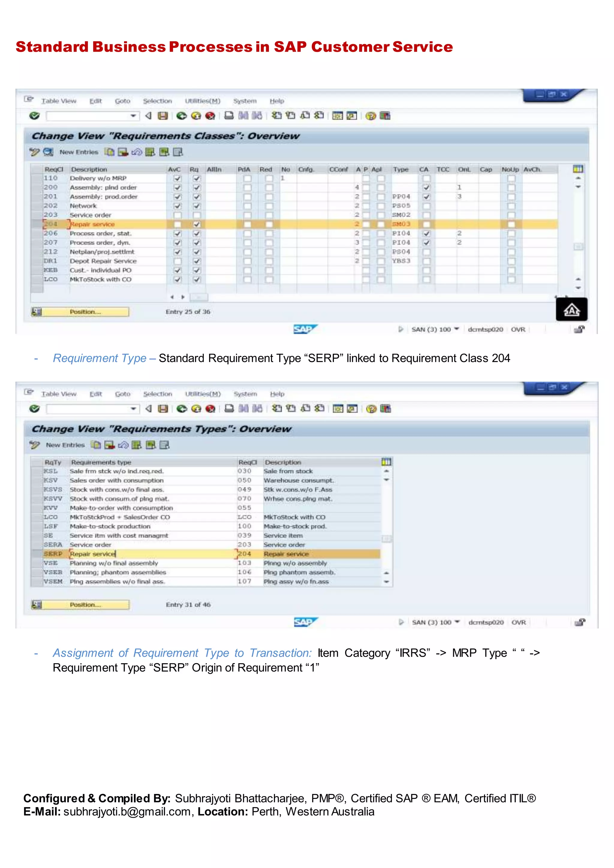This screenshot has width=614, height=868.
Task: Click vertical scrollbar thumb of Requirements Types table
Action: click(x=386, y=539)
